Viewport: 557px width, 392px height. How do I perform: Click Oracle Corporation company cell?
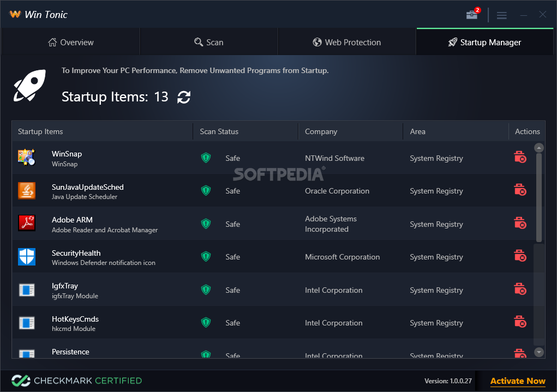click(x=337, y=191)
